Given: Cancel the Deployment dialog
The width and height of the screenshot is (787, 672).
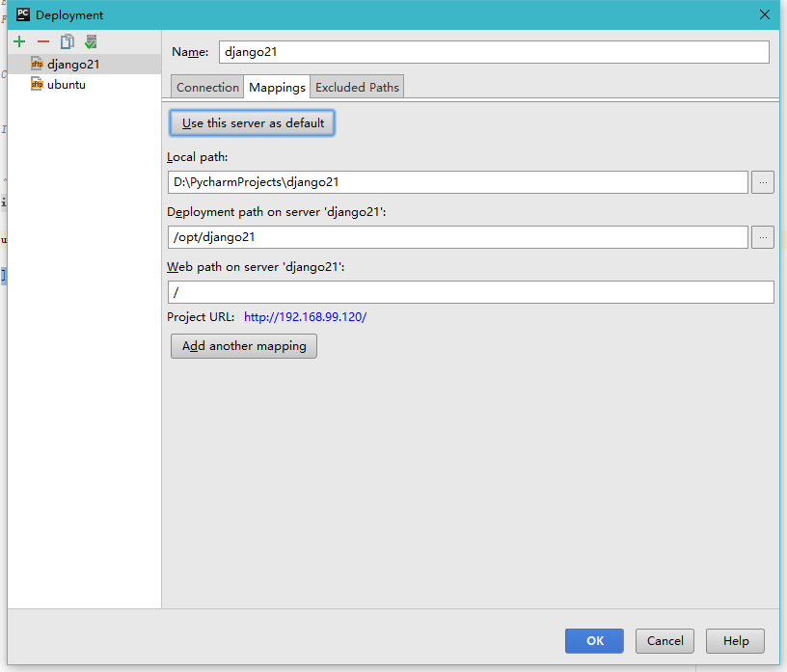Looking at the screenshot, I should point(665,641).
